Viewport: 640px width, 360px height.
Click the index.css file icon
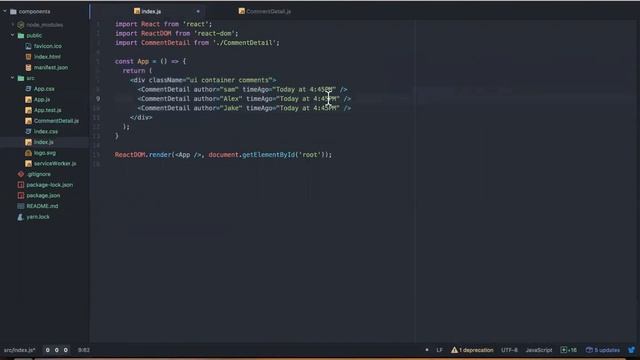click(x=28, y=131)
